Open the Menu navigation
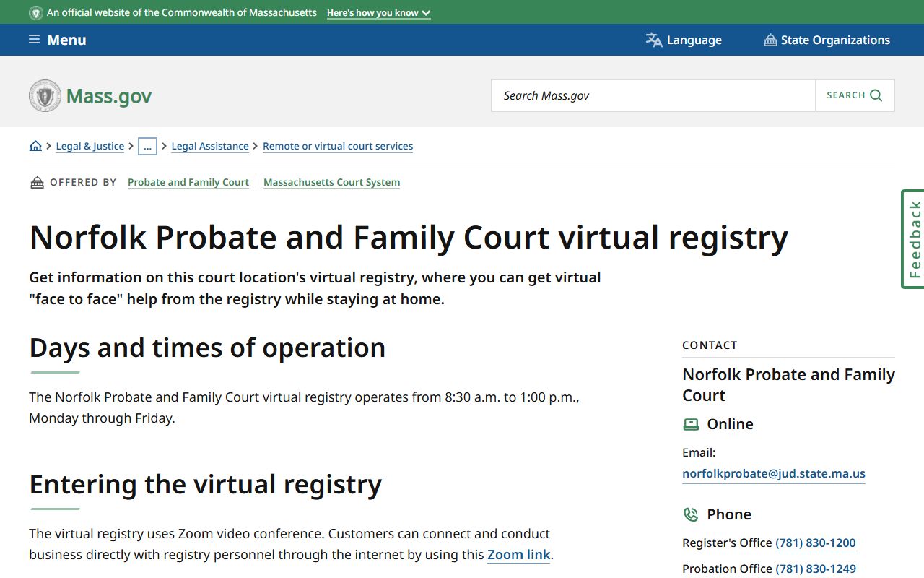924x578 pixels. [58, 40]
